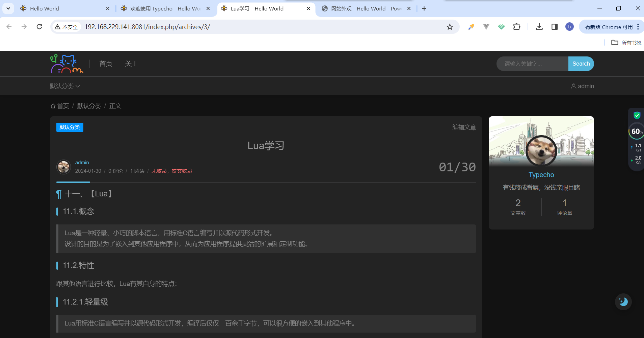Image resolution: width=644 pixels, height=338 pixels.
Task: Bookmark this page with the star icon
Action: point(450,27)
